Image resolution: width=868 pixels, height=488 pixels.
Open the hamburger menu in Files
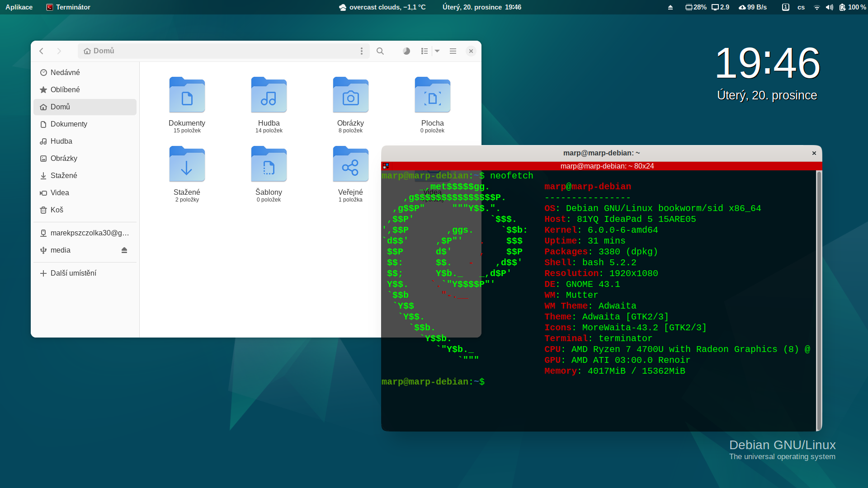tap(453, 51)
